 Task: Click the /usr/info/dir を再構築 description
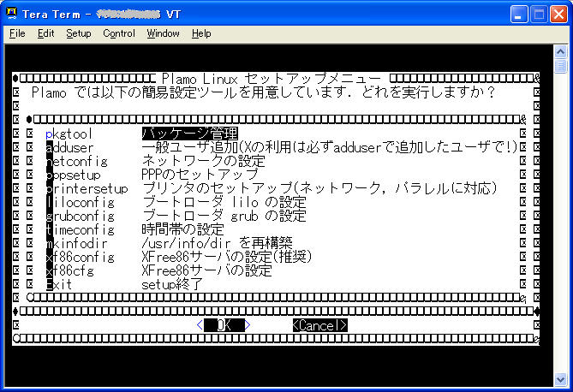coord(217,243)
